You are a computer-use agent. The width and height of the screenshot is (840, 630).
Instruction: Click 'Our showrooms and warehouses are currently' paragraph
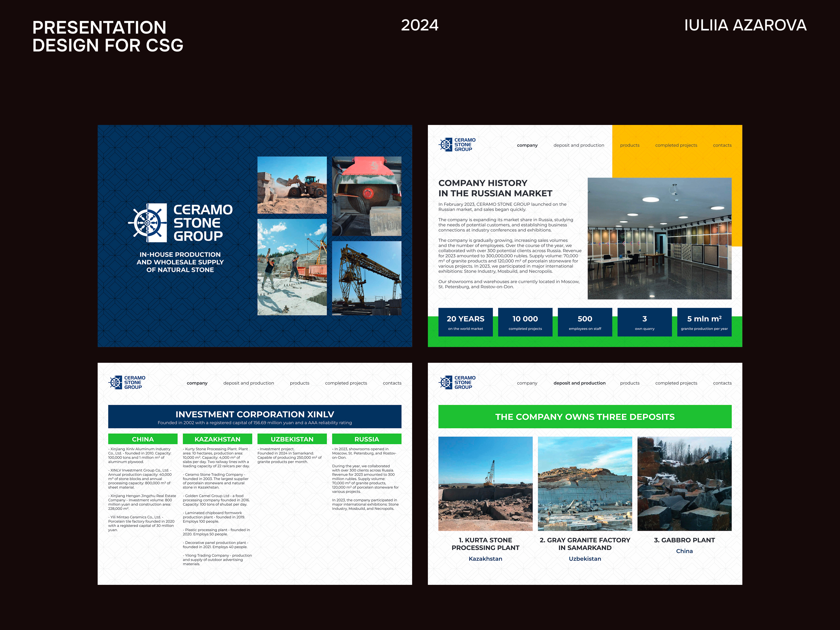[509, 284]
